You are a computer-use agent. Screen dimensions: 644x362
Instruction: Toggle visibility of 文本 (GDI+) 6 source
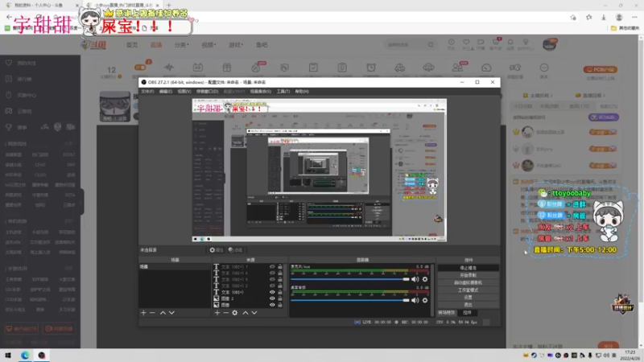[x=272, y=274]
